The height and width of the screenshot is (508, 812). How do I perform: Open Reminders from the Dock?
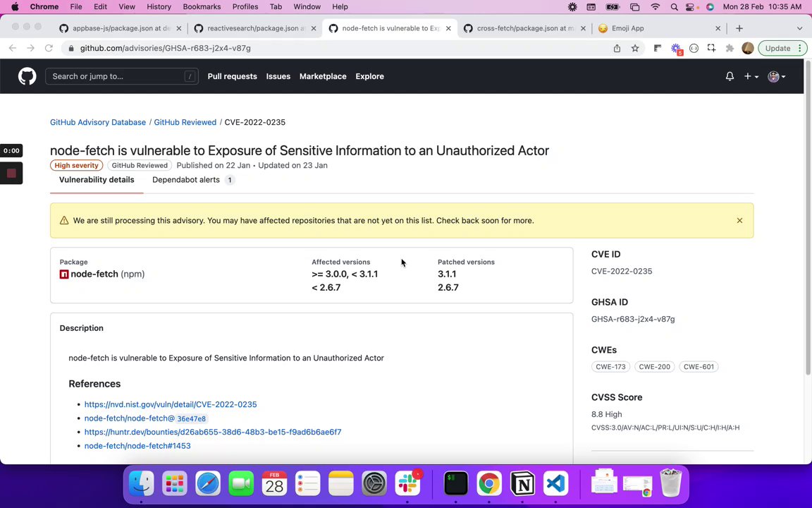pyautogui.click(x=307, y=483)
